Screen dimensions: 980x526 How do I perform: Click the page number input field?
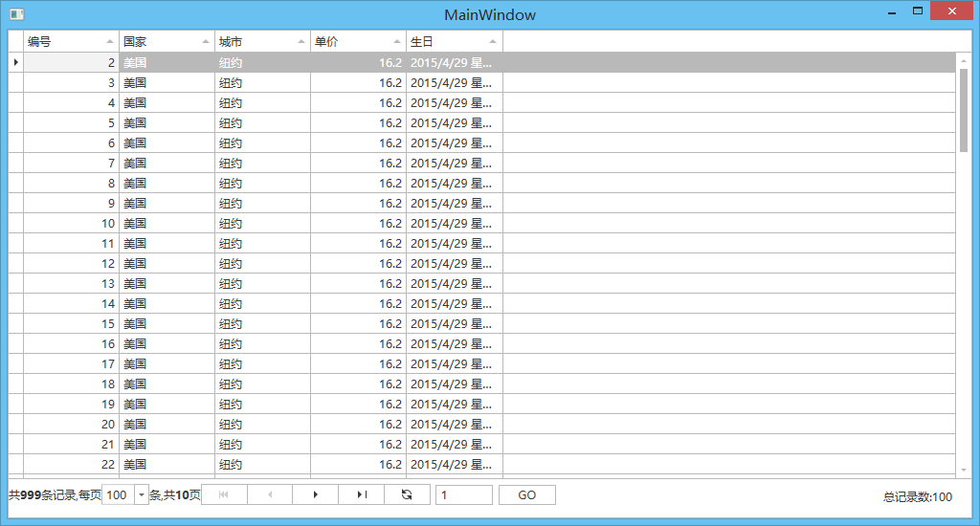click(x=464, y=494)
